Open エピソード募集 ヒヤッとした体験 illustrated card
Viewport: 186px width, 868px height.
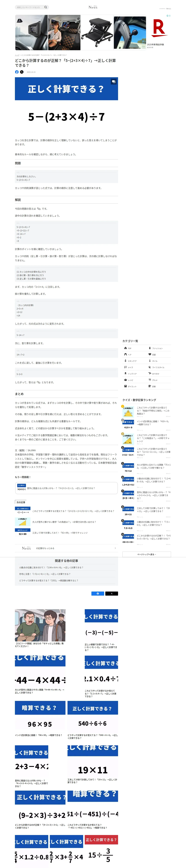coord(40,628)
